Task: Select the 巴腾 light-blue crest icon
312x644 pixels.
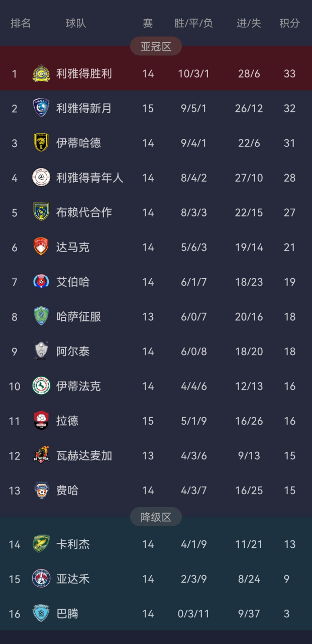Action: coord(41,613)
